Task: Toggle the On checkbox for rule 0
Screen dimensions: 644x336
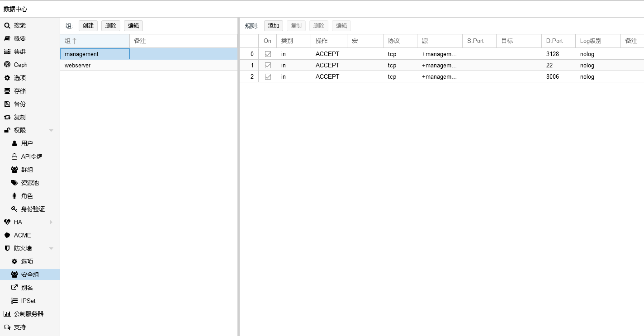Action: [x=268, y=54]
